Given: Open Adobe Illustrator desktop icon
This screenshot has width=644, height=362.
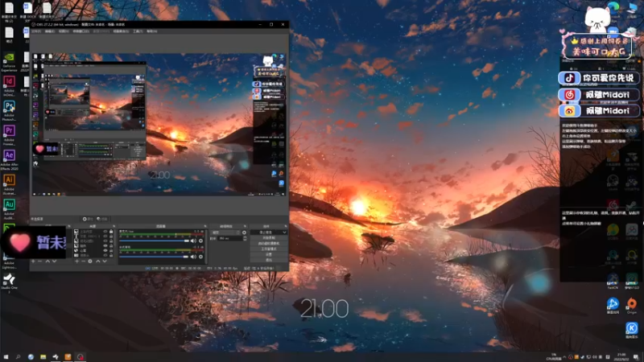Looking at the screenshot, I should [9, 183].
